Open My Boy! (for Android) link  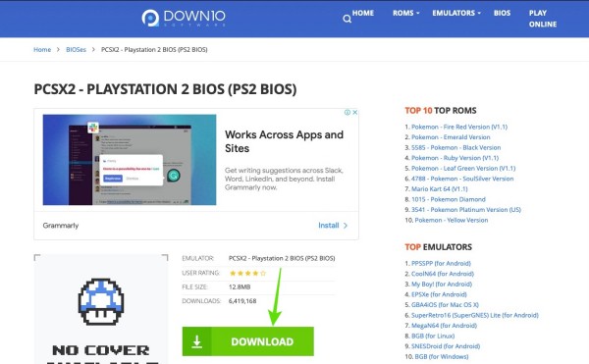(x=442, y=285)
